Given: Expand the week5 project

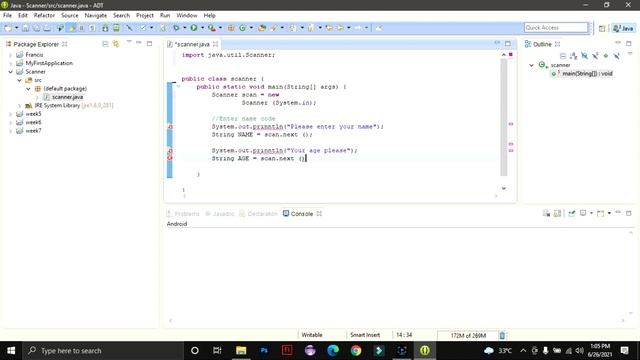Looking at the screenshot, I should click(x=11, y=114).
